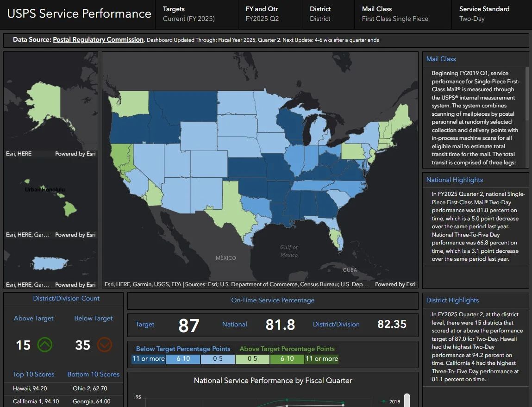This screenshot has width=532, height=407.
Task: Open the Postal Regulatory Commission link
Action: point(98,40)
